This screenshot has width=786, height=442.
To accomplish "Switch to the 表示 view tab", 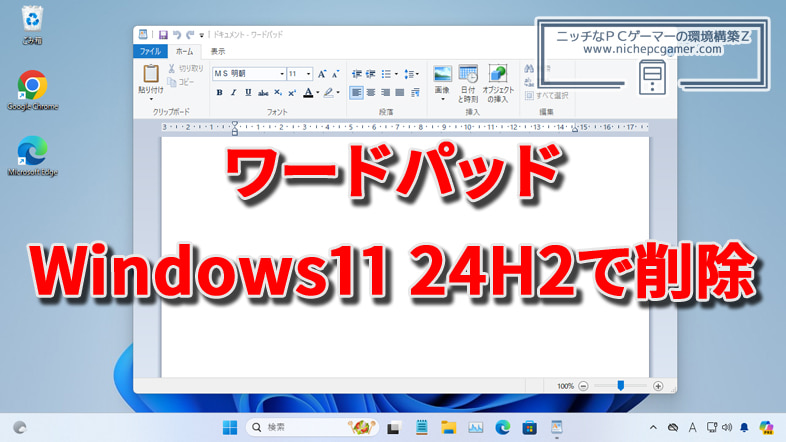I will click(218, 51).
